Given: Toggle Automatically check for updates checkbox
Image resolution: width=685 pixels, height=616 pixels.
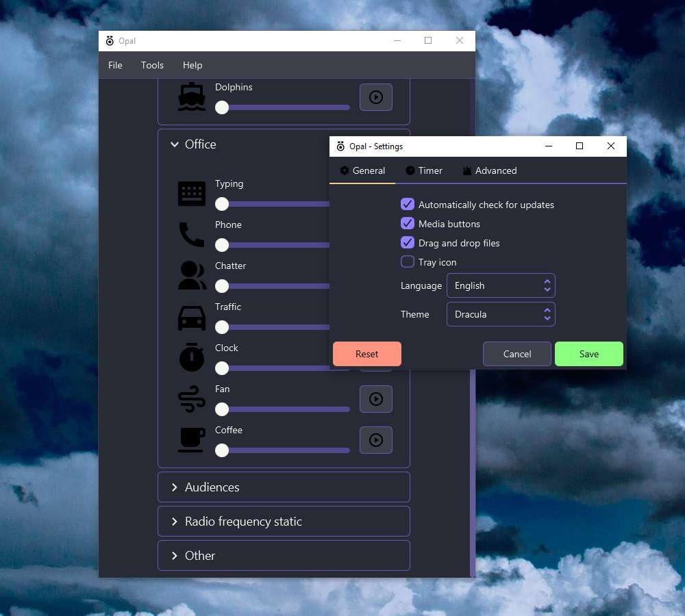Looking at the screenshot, I should [407, 204].
